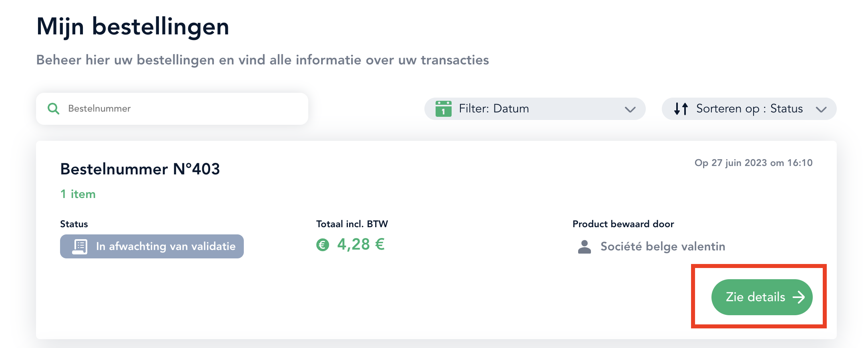The width and height of the screenshot is (868, 348).
Task: Click the 1 item link
Action: click(78, 194)
